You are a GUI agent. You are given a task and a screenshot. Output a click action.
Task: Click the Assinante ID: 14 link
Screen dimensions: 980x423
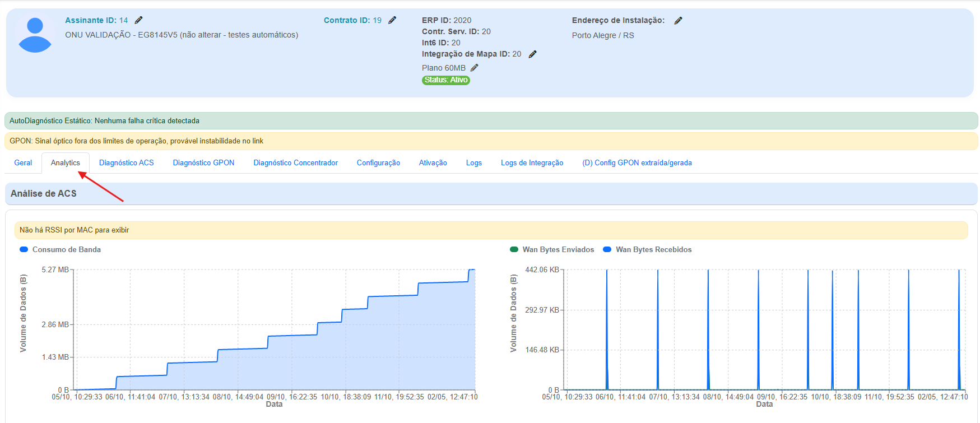[x=96, y=20]
